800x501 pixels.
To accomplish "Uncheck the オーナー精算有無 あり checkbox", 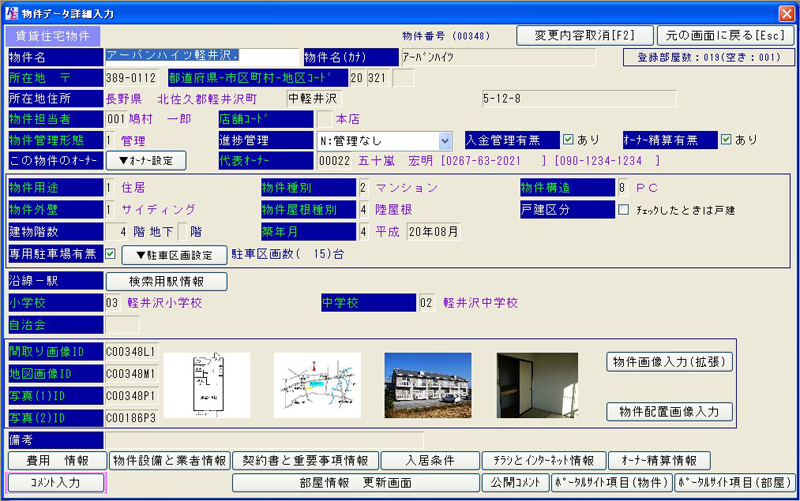I will click(x=726, y=140).
